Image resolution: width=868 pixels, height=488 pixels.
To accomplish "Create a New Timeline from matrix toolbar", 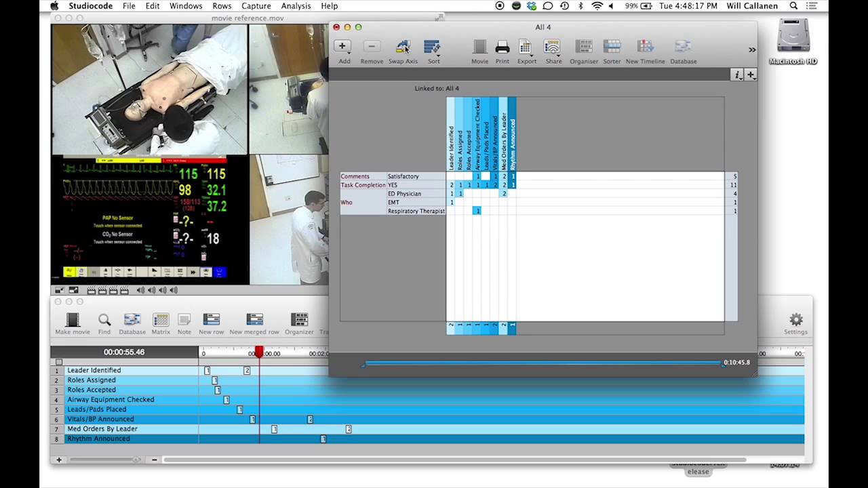I will coord(645,52).
